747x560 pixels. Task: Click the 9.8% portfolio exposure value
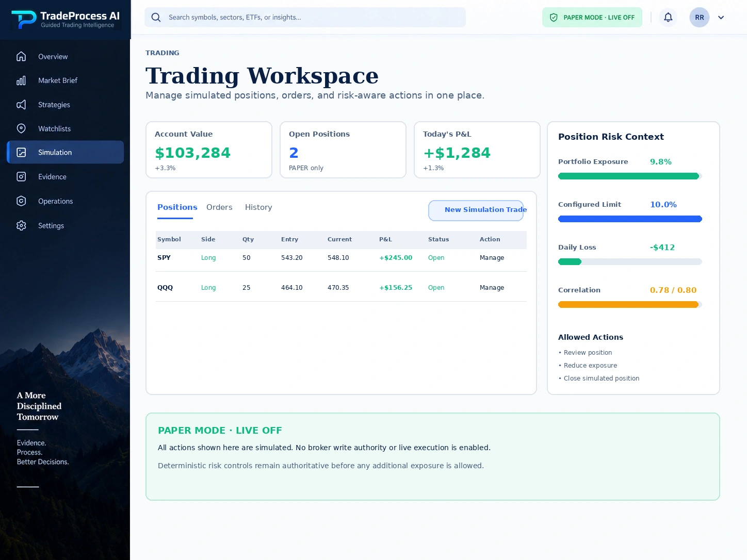[661, 162]
